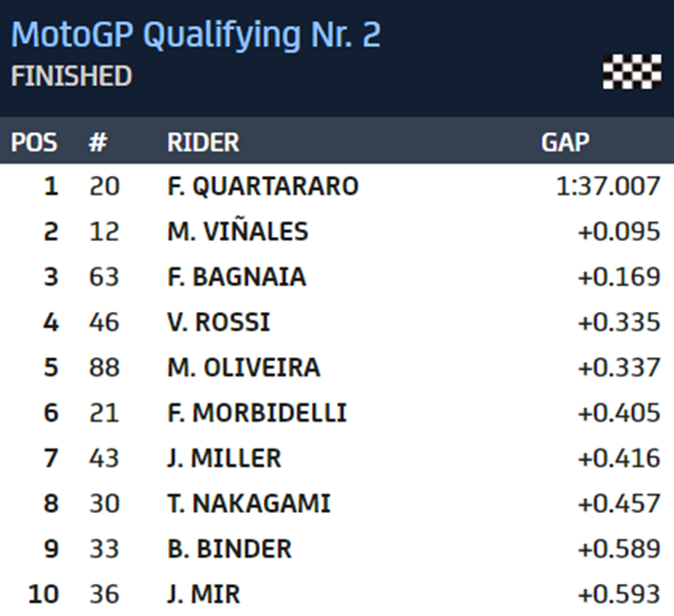
Task: Click the POS column header
Action: click(35, 142)
